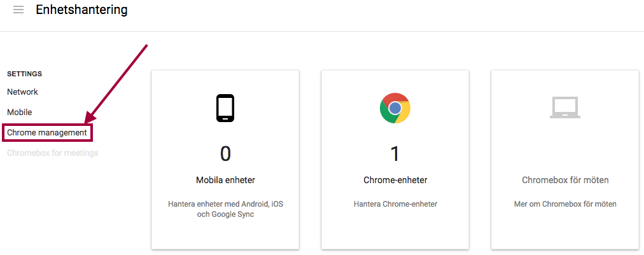Click Hantera enheter med Android description
The height and width of the screenshot is (255, 644).
225,209
